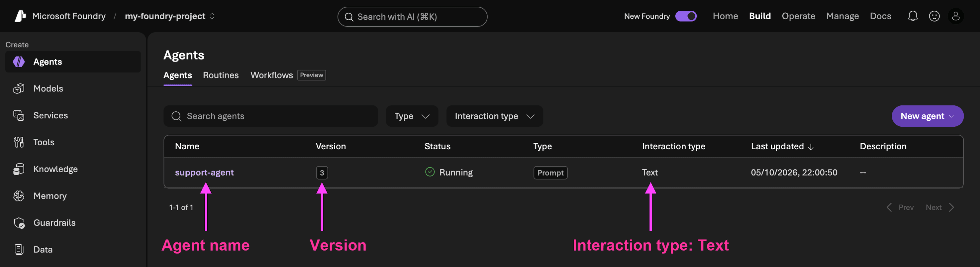Screen dimensions: 980x267
Task: Click the Preview badge beside Workflows
Action: pos(311,75)
